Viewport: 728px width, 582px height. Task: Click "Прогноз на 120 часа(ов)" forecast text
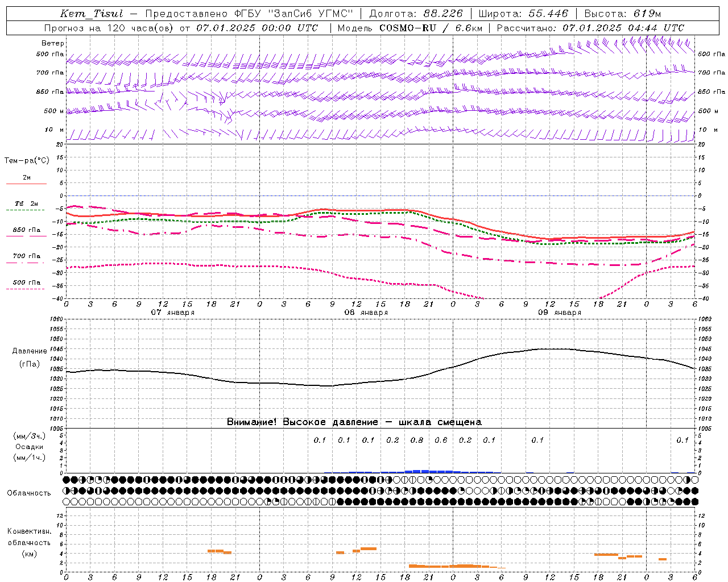tap(110, 28)
